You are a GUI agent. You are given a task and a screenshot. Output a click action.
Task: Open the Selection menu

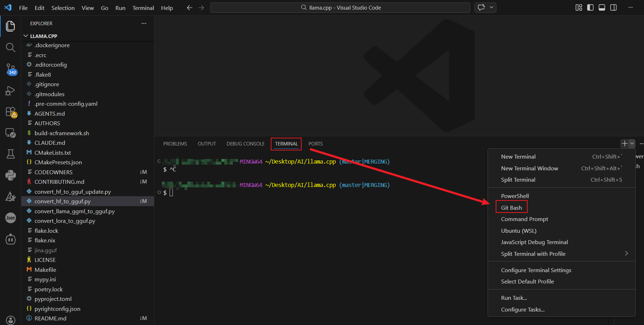pyautogui.click(x=63, y=8)
